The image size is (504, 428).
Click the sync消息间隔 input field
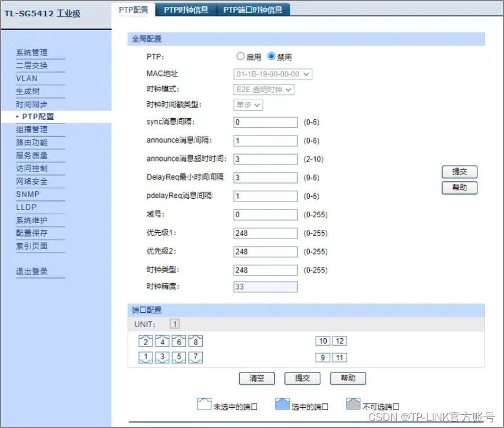tap(265, 122)
